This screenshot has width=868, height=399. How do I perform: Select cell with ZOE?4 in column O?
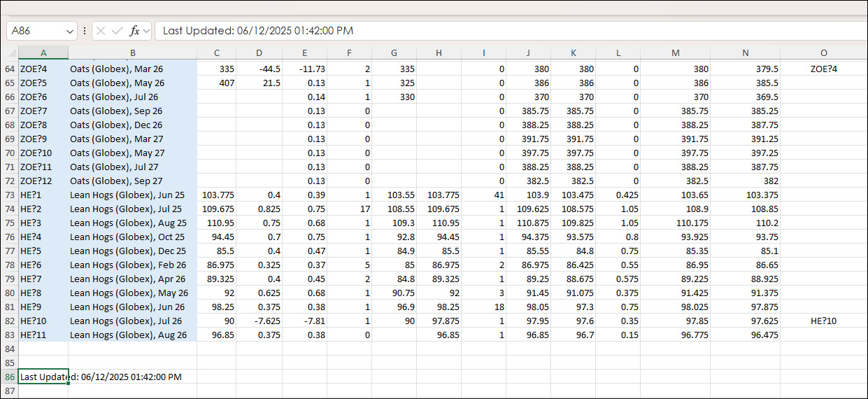click(823, 69)
